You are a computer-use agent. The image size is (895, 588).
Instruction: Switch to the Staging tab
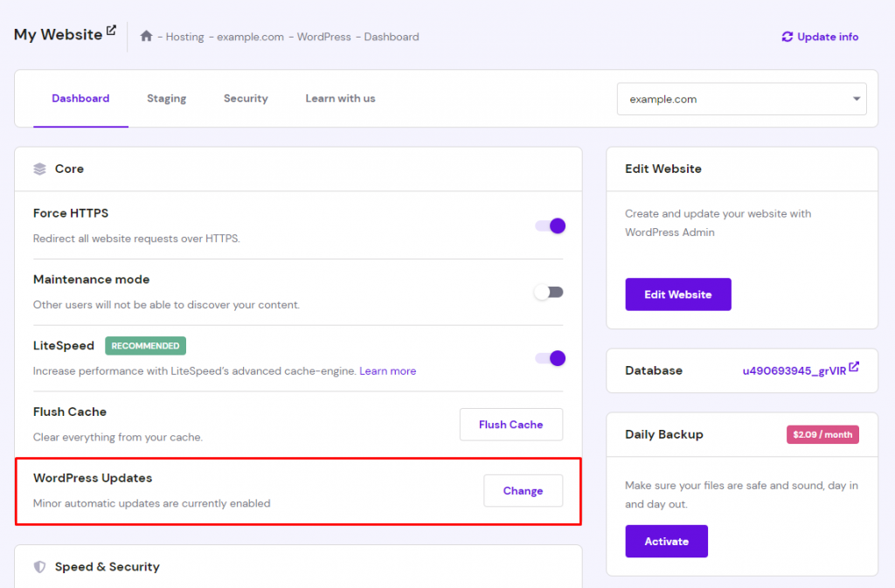pos(166,99)
